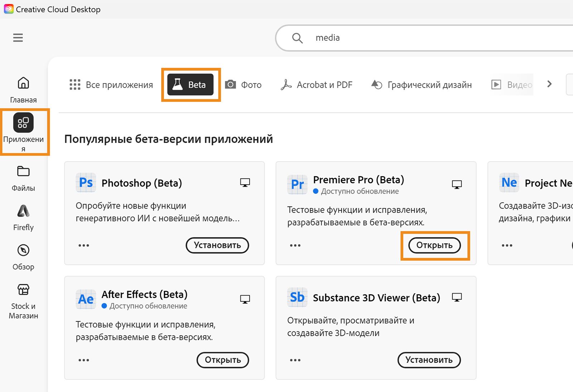The width and height of the screenshot is (573, 392).
Task: Select Все приложения tab
Action: point(111,85)
